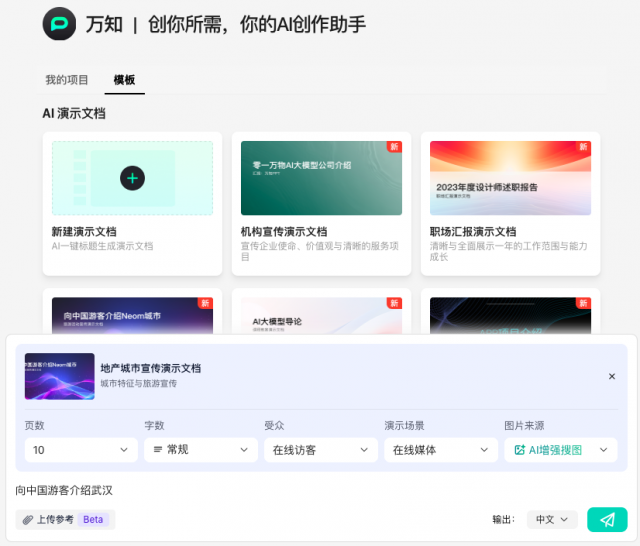Open the 页数 dropdown showing 10

(81, 450)
